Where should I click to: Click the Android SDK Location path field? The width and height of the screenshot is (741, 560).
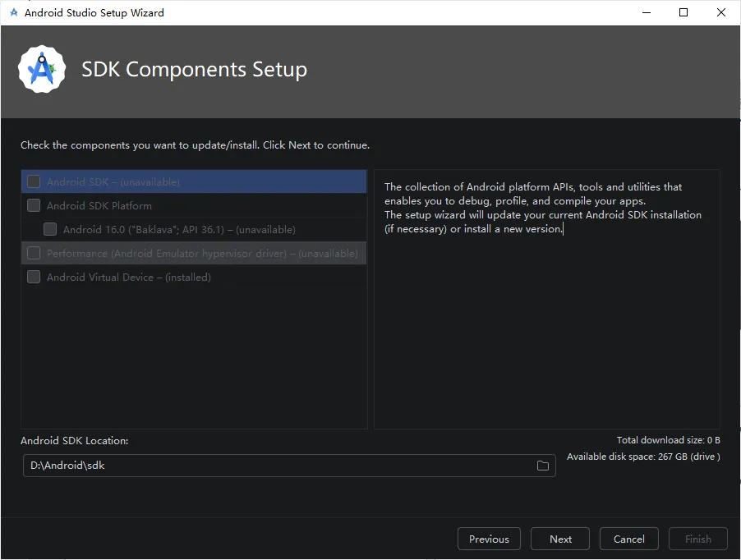(279, 466)
